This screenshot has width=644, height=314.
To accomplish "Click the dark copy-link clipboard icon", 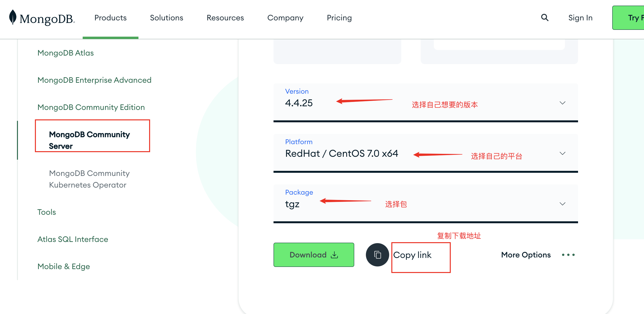I will (x=377, y=255).
